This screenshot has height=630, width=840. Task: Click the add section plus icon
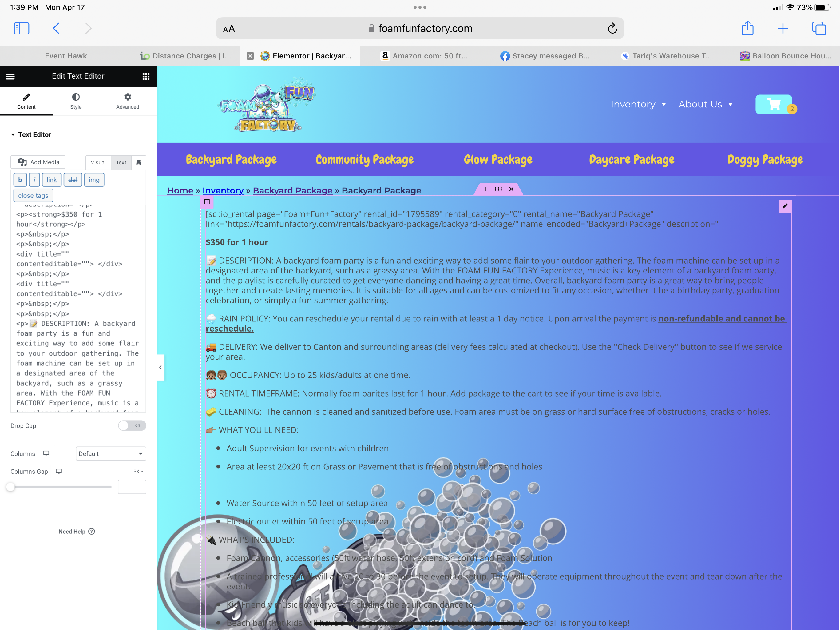pyautogui.click(x=485, y=189)
